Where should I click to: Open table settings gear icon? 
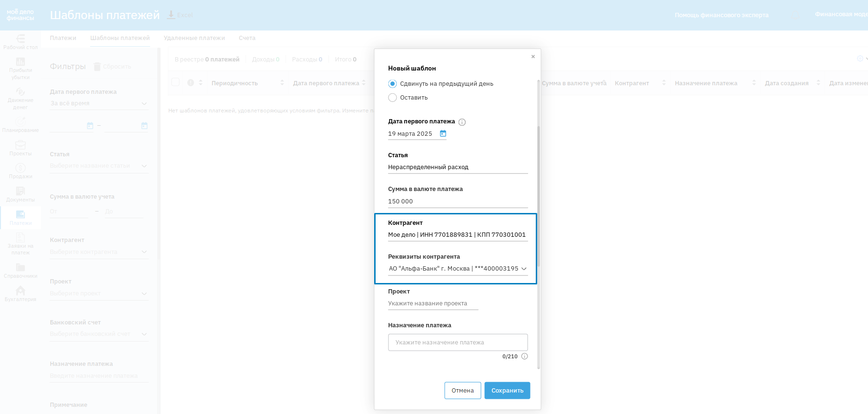click(860, 59)
